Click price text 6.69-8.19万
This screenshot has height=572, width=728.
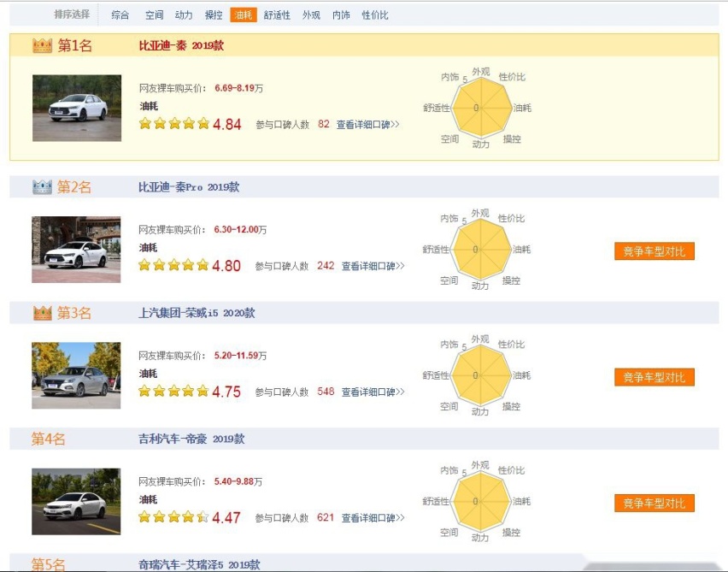[238, 88]
